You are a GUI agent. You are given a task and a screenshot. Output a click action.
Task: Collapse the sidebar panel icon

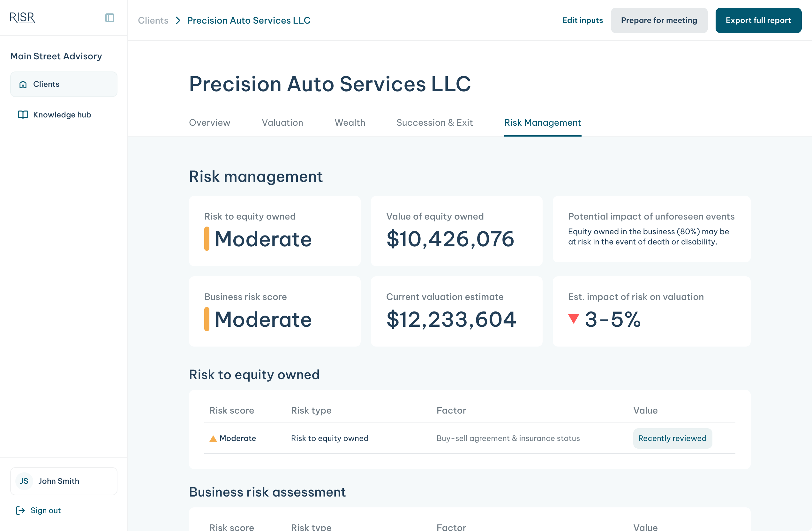(x=109, y=18)
